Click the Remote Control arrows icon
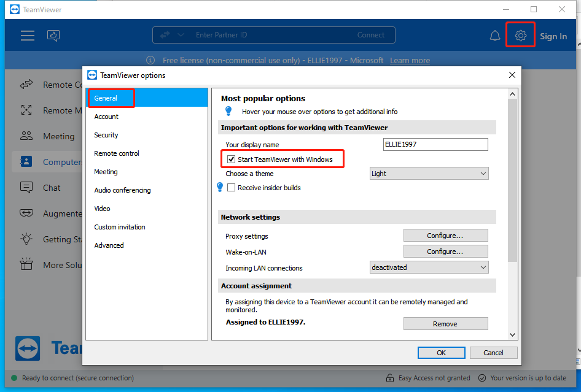Screen dimensions: 581x392 click(26, 85)
